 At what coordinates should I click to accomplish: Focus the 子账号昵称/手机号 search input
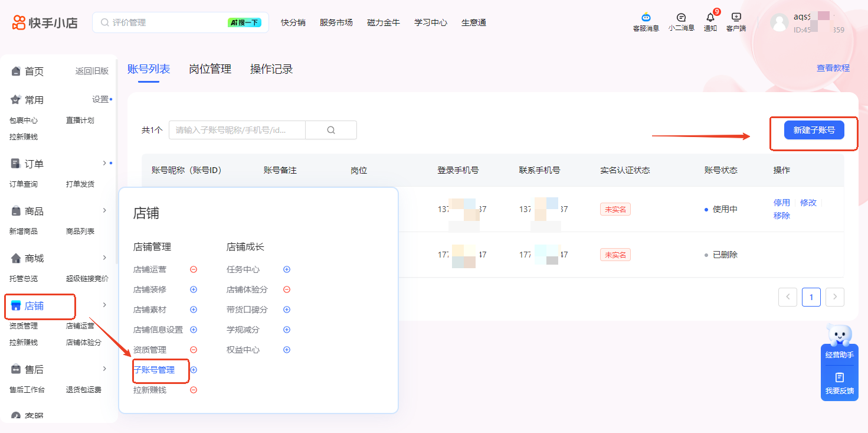[x=237, y=130]
